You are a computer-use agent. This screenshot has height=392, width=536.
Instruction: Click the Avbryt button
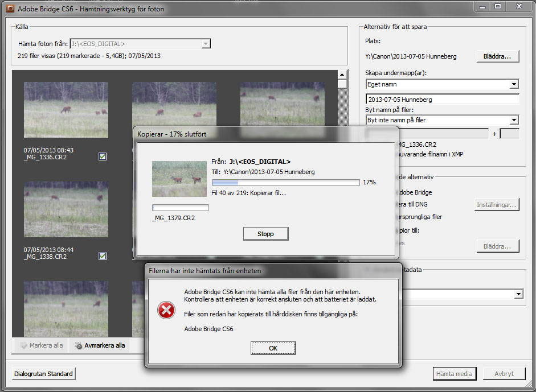click(504, 374)
